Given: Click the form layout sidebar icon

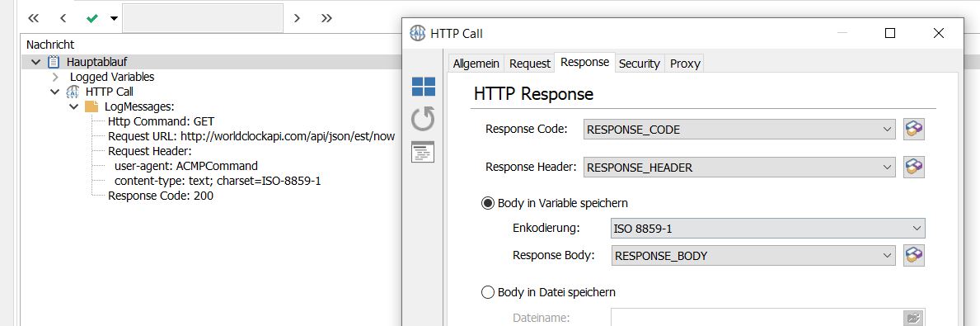Looking at the screenshot, I should point(423,152).
